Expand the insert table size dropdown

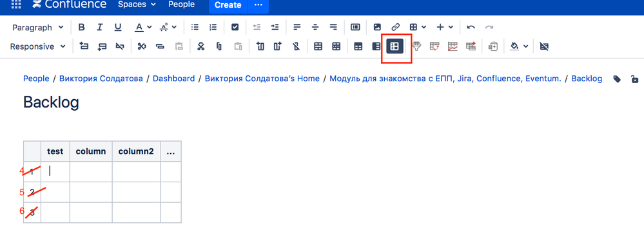click(424, 27)
